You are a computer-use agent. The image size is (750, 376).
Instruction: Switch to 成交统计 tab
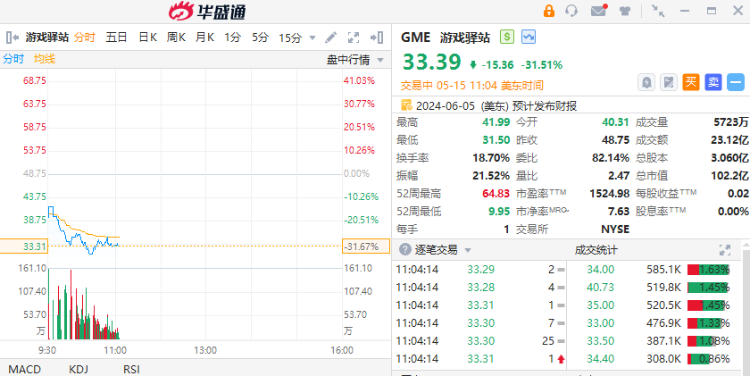(596, 250)
